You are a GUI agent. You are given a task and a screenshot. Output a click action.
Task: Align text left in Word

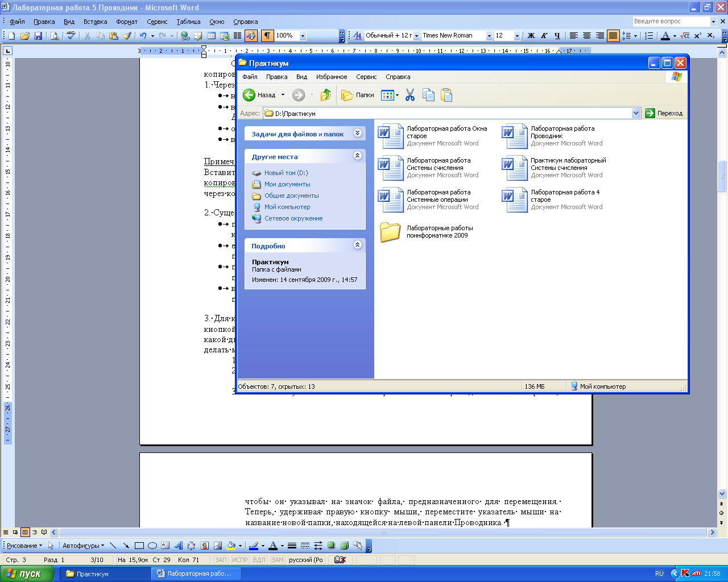574,36
